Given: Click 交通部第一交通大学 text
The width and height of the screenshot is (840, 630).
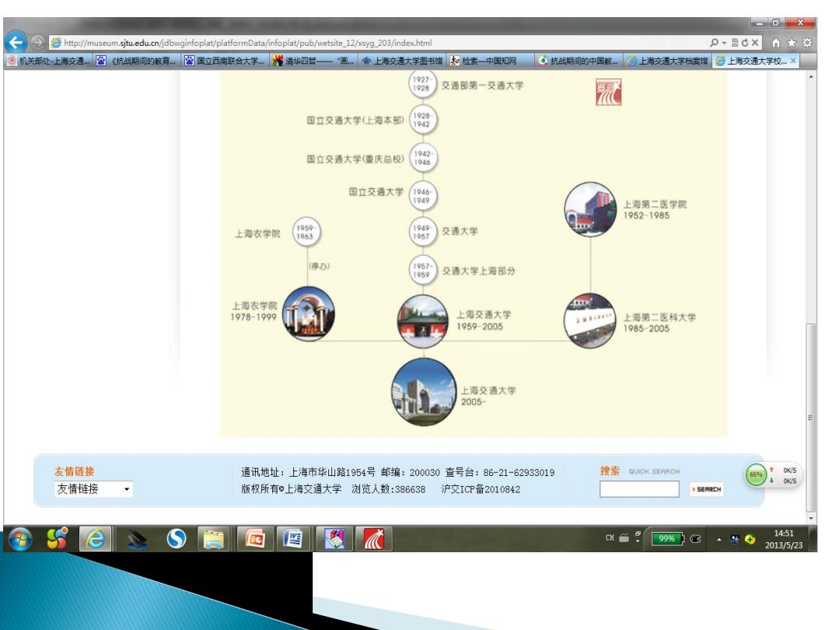Looking at the screenshot, I should 482,86.
